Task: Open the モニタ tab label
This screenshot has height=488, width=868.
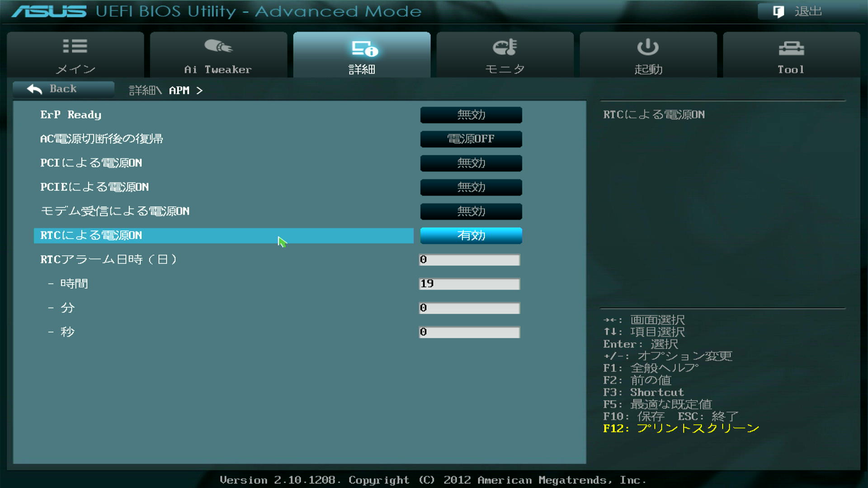Action: (x=505, y=69)
